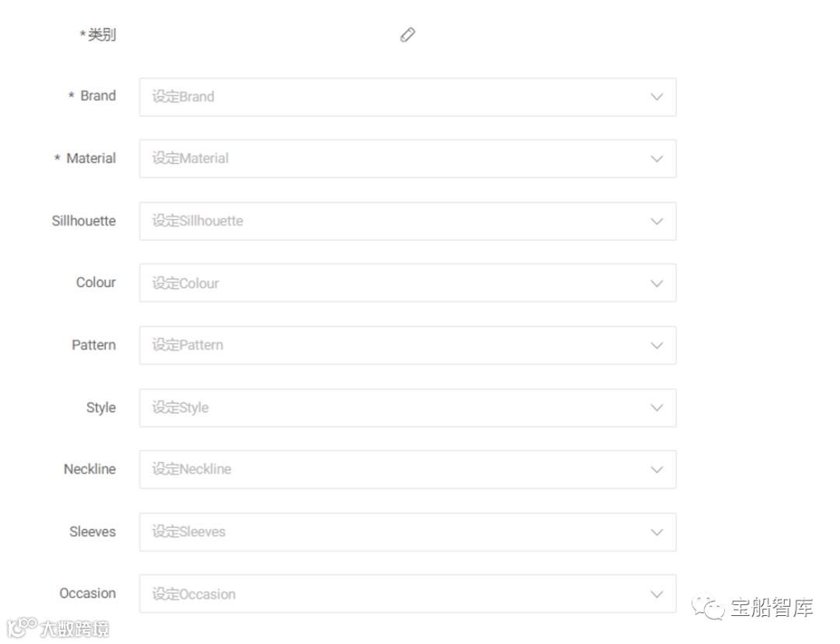
Task: Expand the Neckline chevron arrow
Action: [656, 470]
